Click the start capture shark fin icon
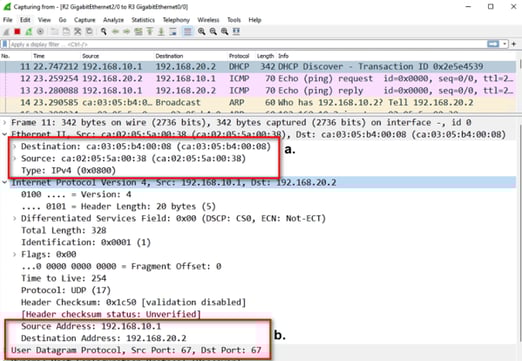 pos(6,32)
